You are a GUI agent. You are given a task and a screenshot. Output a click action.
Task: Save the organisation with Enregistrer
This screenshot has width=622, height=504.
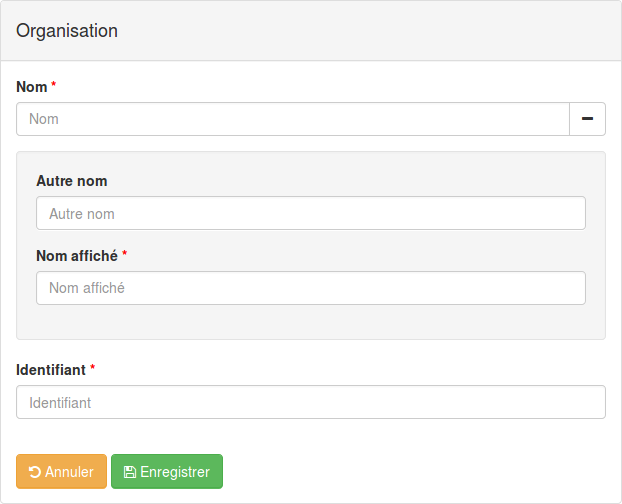tap(167, 471)
